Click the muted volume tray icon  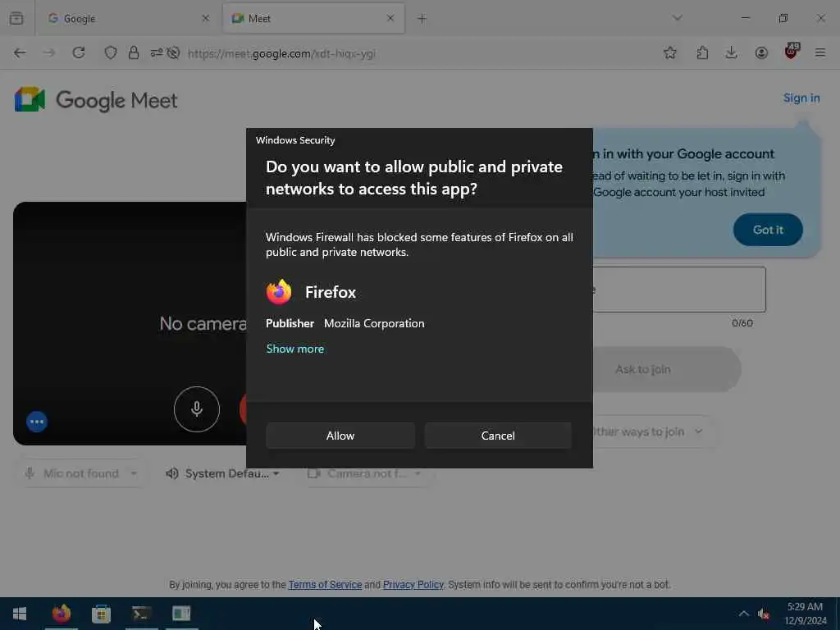click(x=764, y=614)
